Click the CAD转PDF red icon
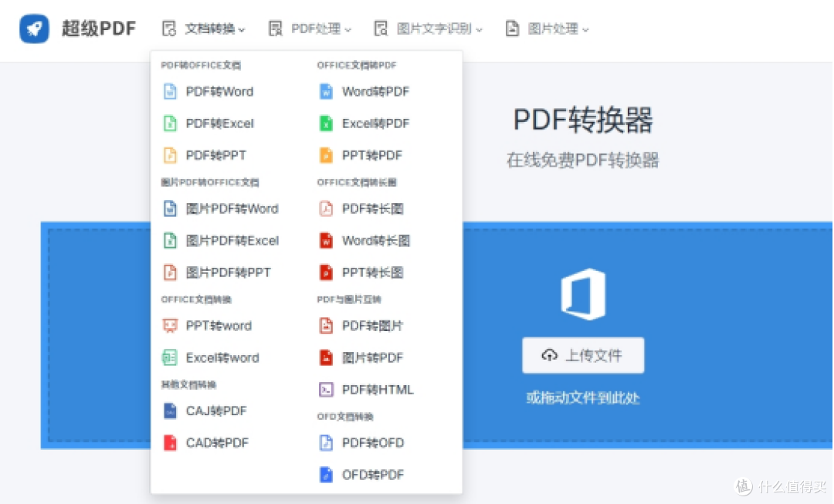The width and height of the screenshot is (834, 504). click(x=170, y=442)
